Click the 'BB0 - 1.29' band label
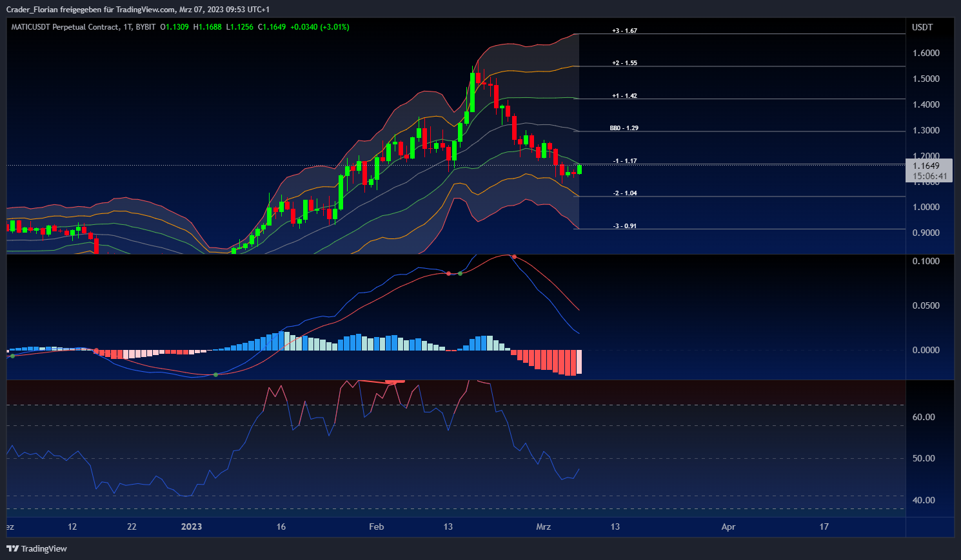Image resolution: width=961 pixels, height=560 pixels. click(x=624, y=128)
